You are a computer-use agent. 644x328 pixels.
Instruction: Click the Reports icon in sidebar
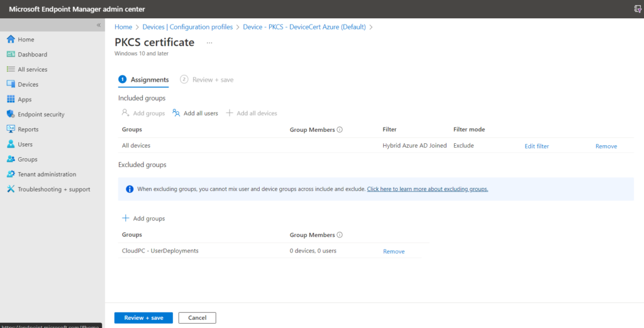click(11, 129)
